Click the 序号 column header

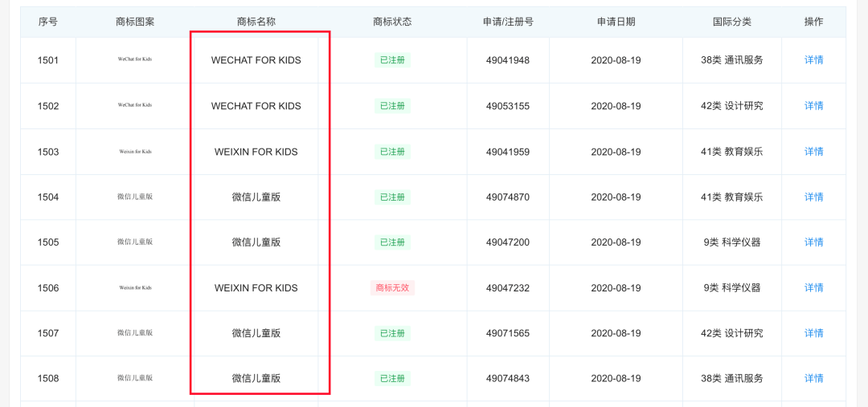[x=48, y=22]
